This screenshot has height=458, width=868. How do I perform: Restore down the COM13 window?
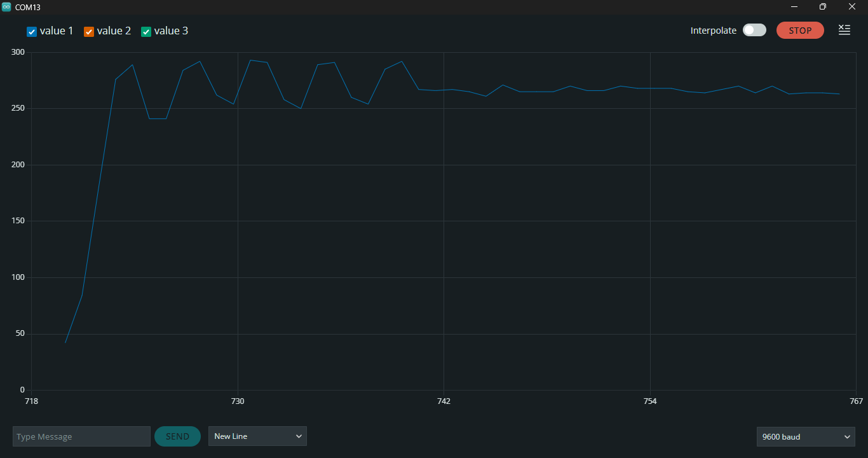pos(823,6)
